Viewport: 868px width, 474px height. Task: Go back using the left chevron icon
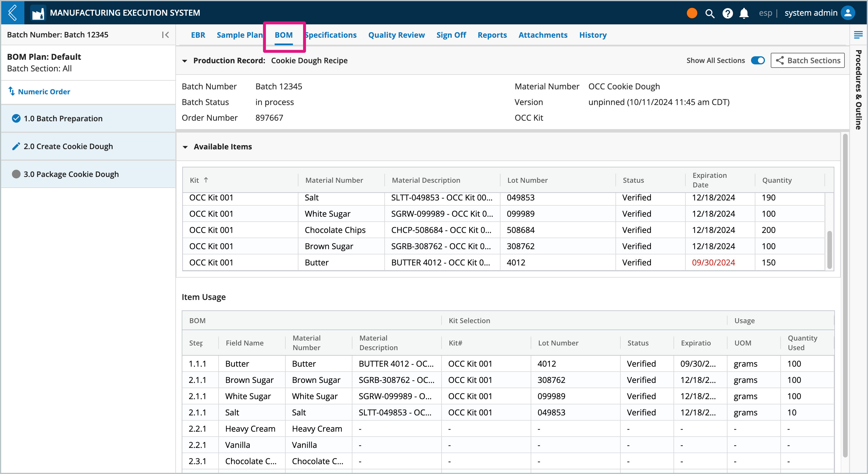coord(12,12)
